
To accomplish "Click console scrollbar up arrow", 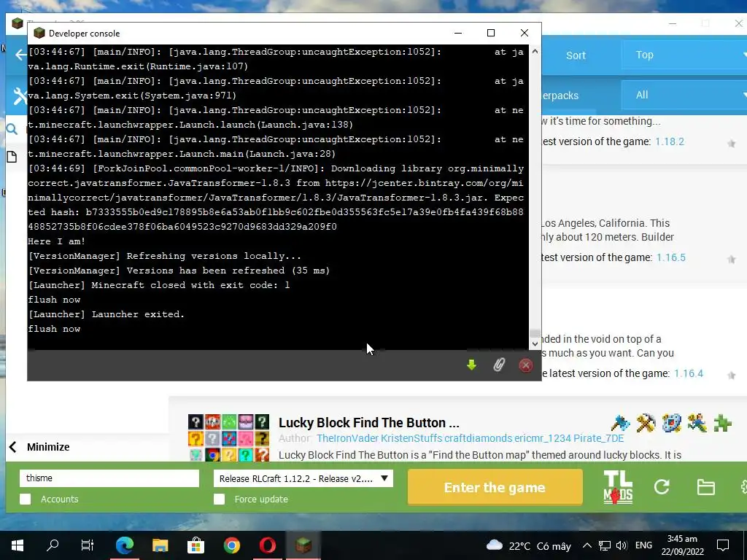I will (535, 51).
